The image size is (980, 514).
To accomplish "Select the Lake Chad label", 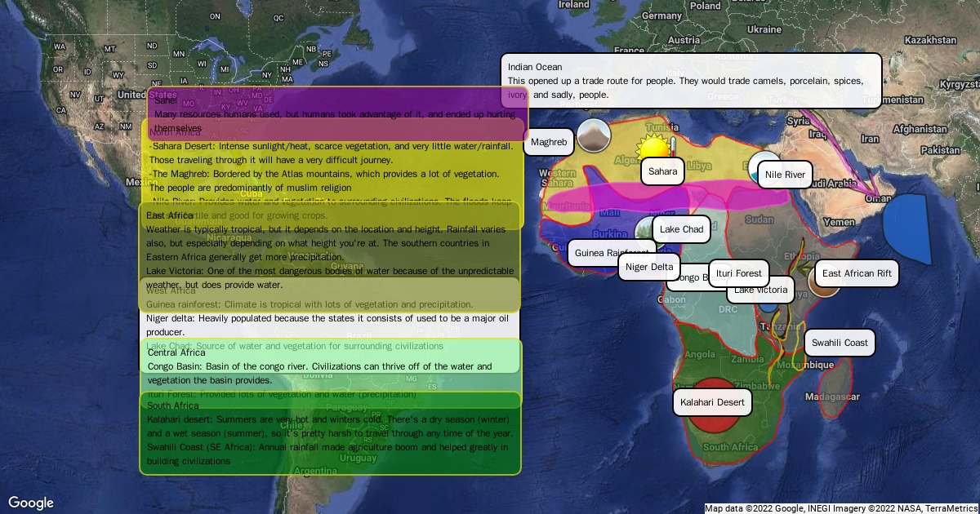I will (682, 229).
